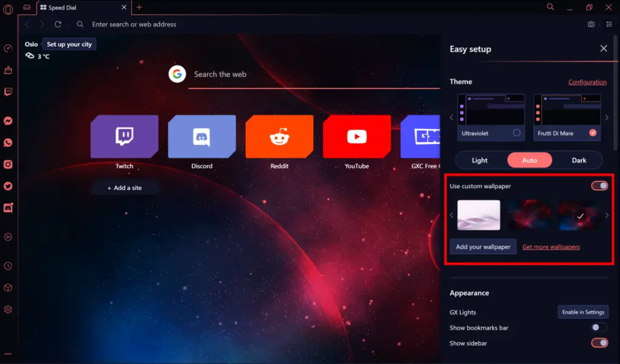620x364 pixels.
Task: Open WhatsApp in the sidebar
Action: (8, 143)
